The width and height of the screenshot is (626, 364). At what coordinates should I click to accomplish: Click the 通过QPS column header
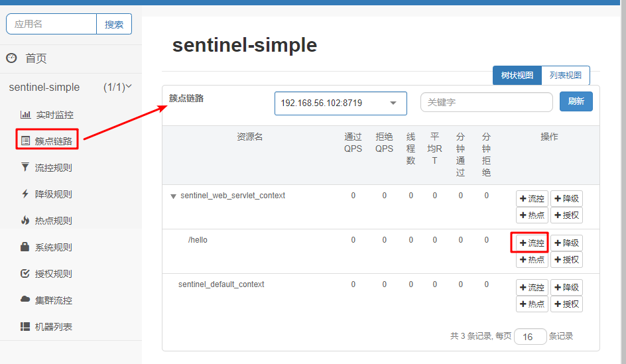[x=353, y=143]
